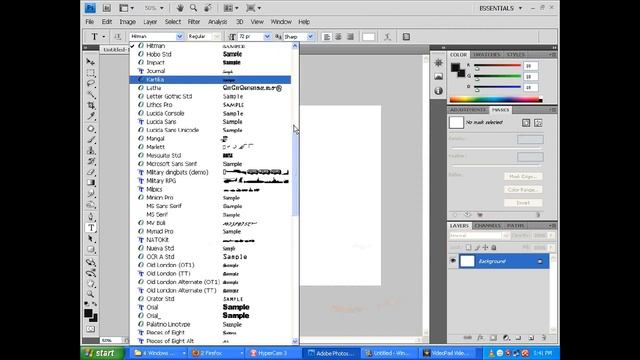Screen dimensions: 640x360
Task: Select the Spot Healing Brush tool
Action: pos(91,129)
